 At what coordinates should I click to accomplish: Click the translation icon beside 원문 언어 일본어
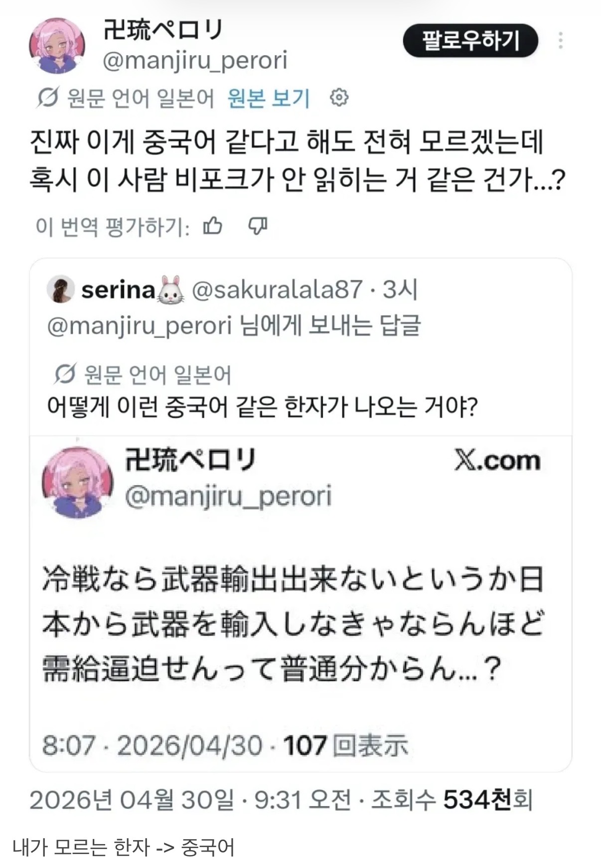48,98
